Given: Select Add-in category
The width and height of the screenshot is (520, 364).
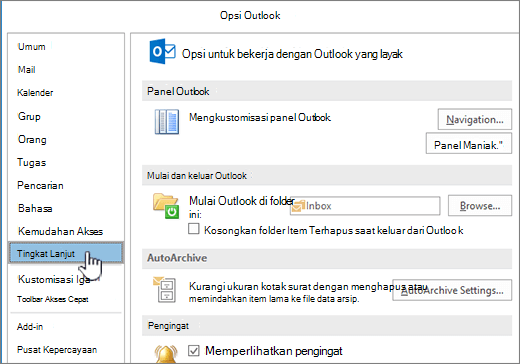Looking at the screenshot, I should pyautogui.click(x=30, y=327).
